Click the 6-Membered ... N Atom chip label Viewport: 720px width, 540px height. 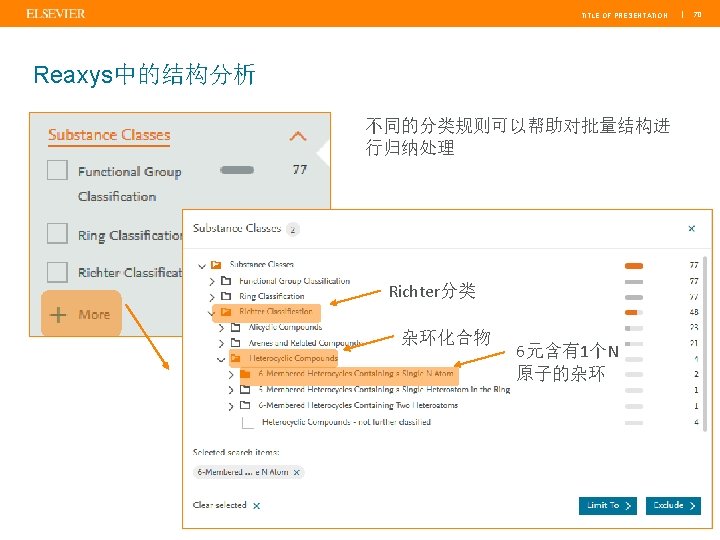pyautogui.click(x=243, y=472)
